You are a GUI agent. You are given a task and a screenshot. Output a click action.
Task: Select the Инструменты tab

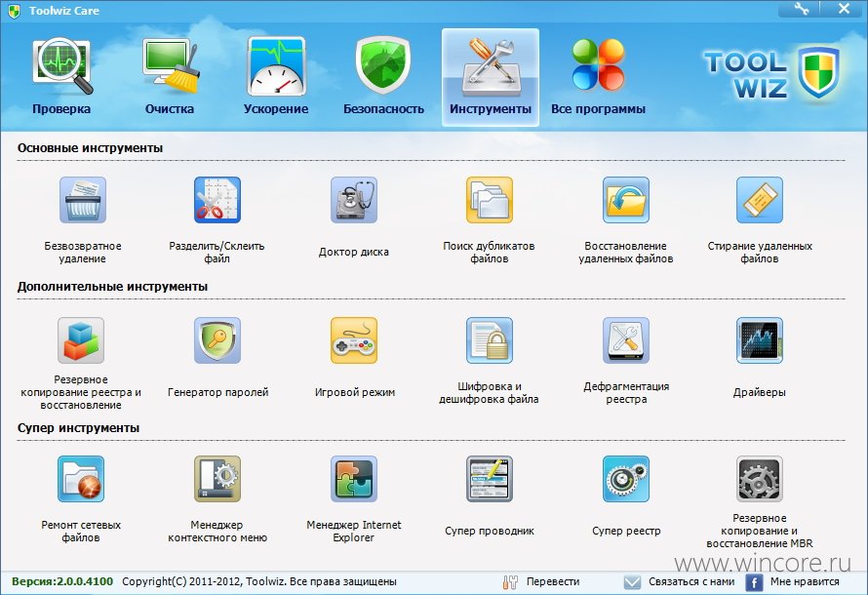491,77
